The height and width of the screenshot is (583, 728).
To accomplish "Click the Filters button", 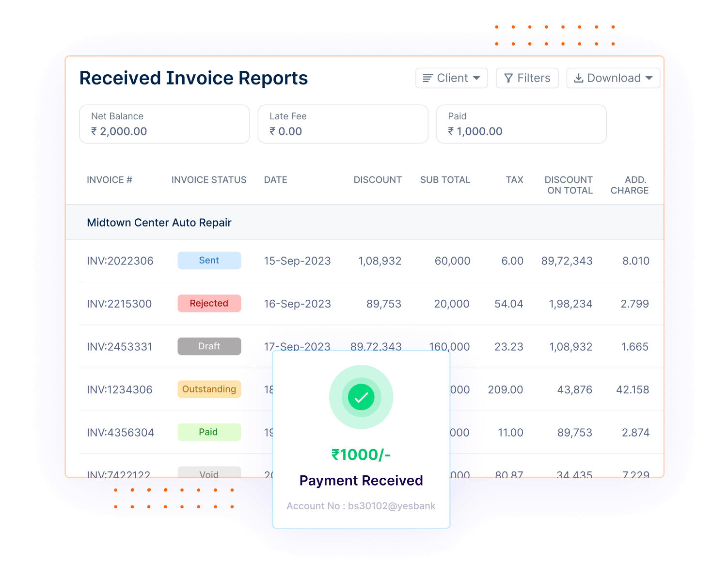I will click(527, 78).
